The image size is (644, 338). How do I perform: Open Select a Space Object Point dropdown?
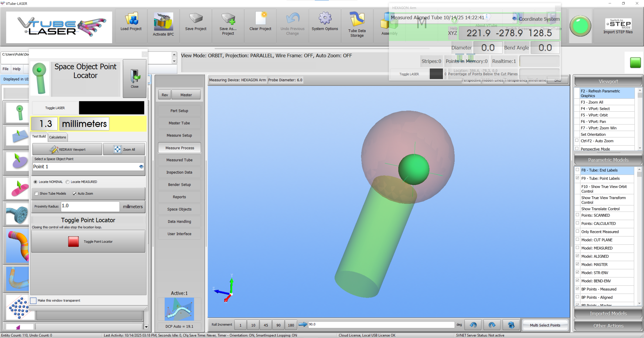pos(141,167)
